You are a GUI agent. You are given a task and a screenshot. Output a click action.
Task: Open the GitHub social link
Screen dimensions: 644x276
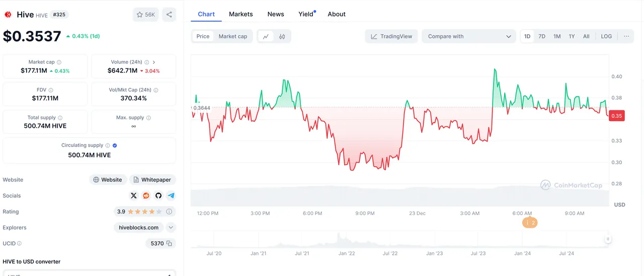point(158,195)
